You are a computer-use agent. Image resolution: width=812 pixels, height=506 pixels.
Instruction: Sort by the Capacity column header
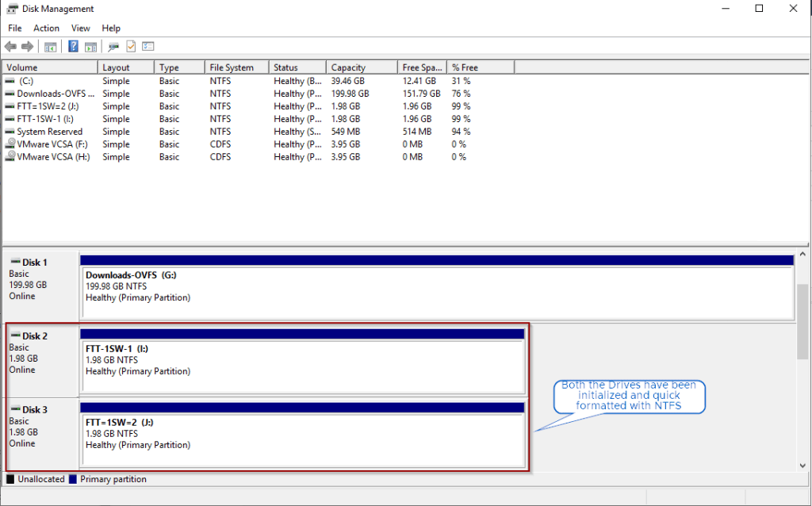pyautogui.click(x=361, y=67)
